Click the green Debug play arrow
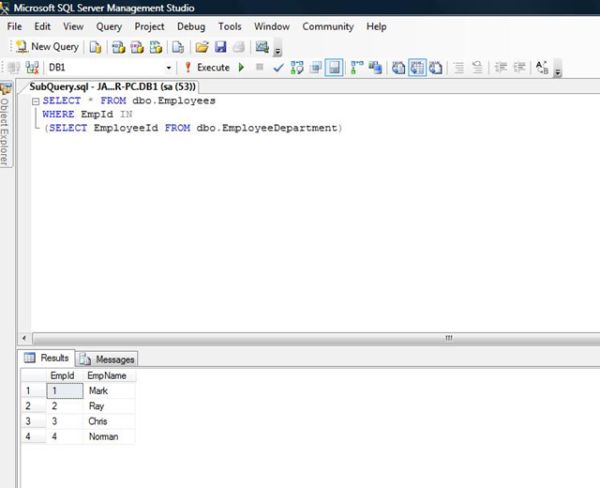Viewport: 600px width, 488px height. pyautogui.click(x=241, y=68)
